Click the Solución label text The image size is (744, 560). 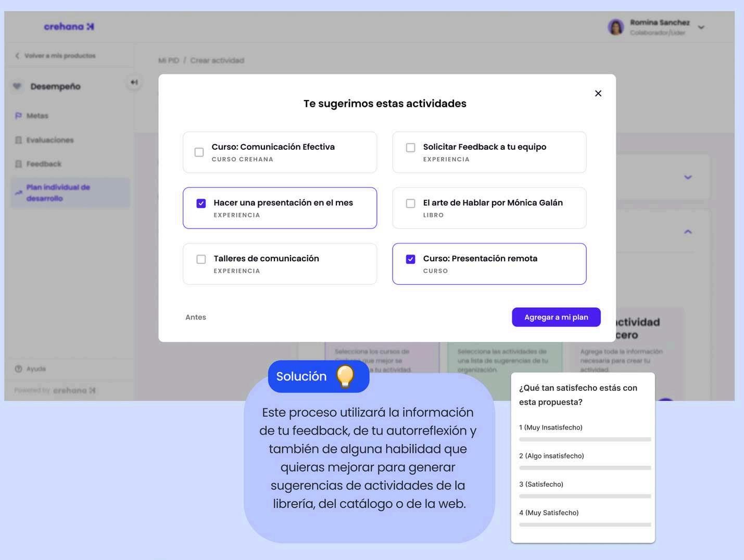(301, 376)
